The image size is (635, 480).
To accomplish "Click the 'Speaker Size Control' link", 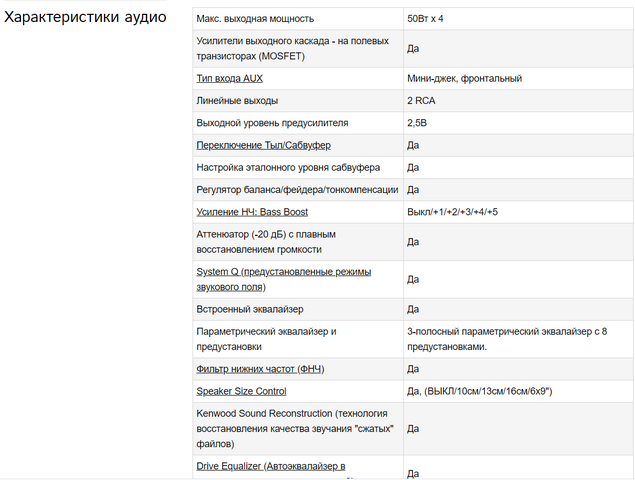I will click(x=241, y=391).
